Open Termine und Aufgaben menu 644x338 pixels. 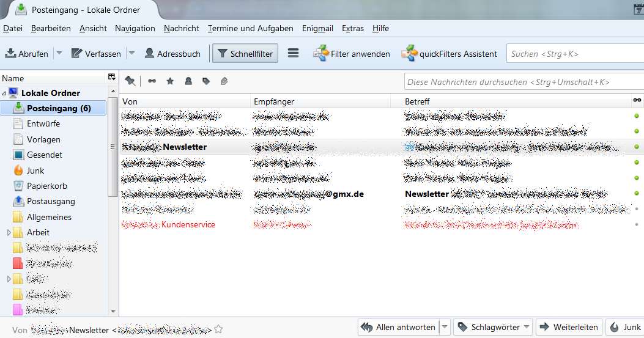(251, 28)
